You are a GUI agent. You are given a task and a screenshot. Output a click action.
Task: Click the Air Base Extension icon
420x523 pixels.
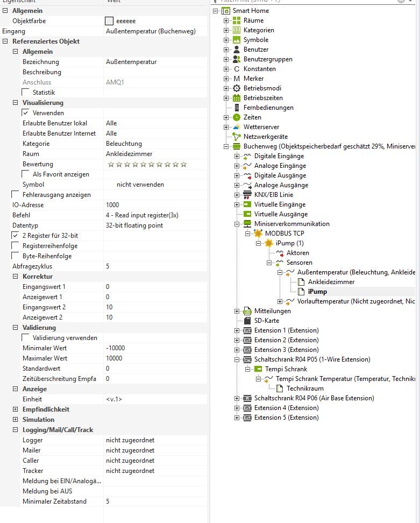coord(247,398)
